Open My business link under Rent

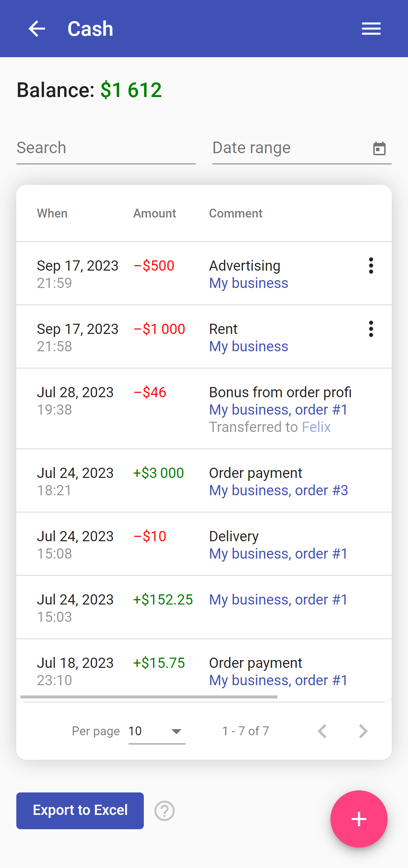coord(249,347)
